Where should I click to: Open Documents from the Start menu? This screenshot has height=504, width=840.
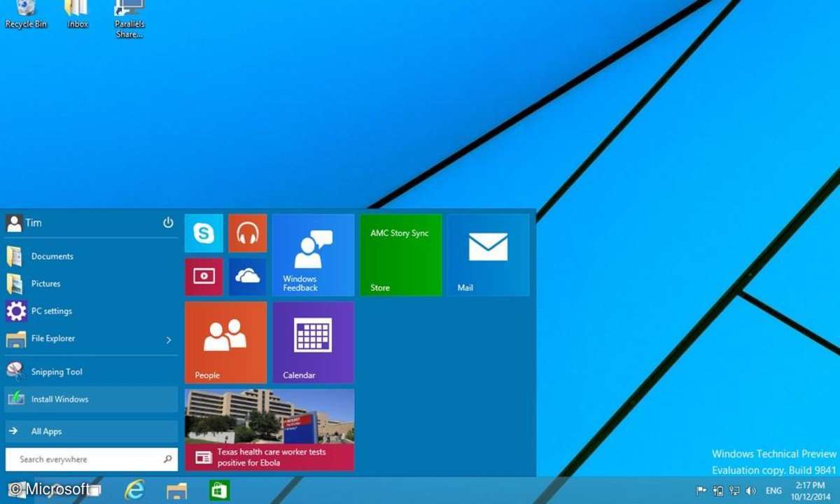(x=91, y=256)
